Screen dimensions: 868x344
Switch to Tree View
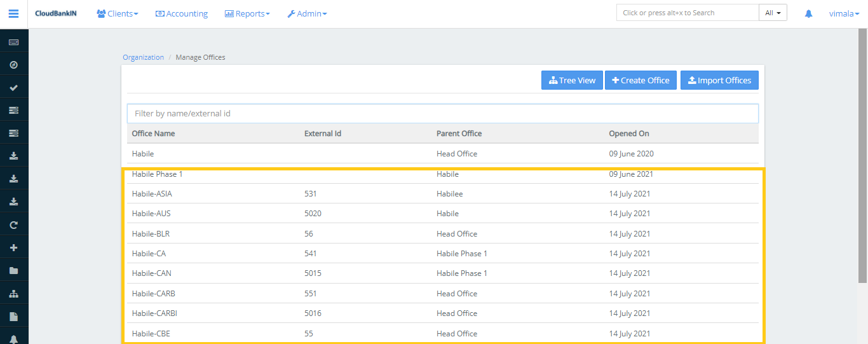572,80
